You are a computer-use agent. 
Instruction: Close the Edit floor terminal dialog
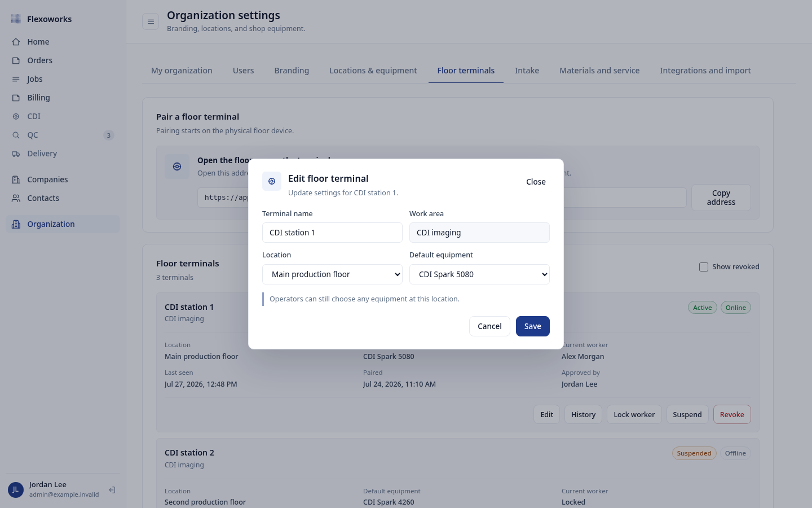536,182
